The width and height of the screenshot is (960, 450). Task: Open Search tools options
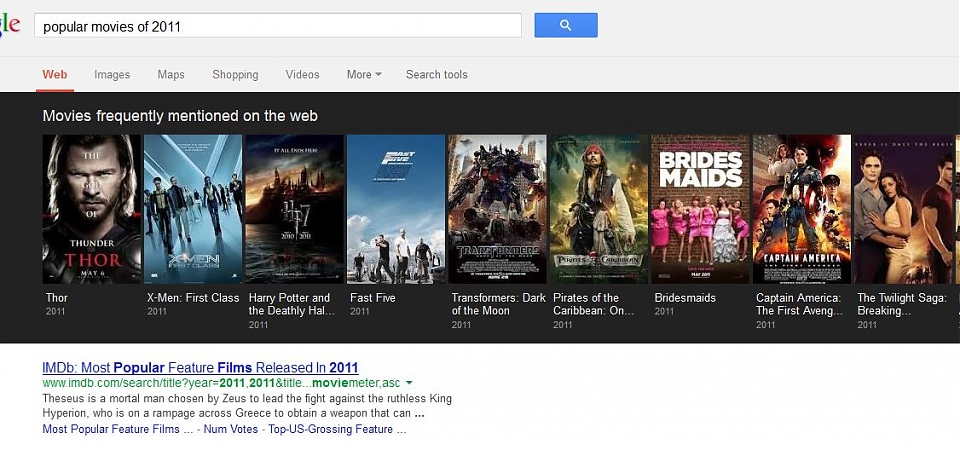pos(437,75)
